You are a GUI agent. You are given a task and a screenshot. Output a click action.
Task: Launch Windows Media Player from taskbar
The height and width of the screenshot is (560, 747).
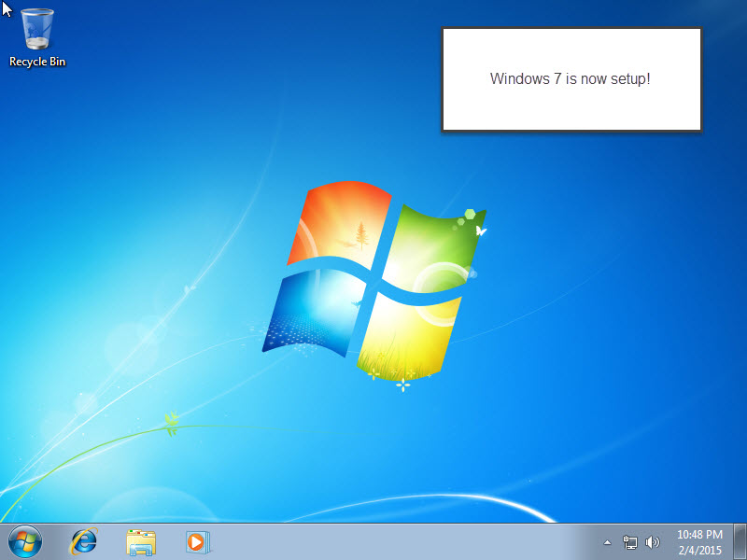coord(198,542)
